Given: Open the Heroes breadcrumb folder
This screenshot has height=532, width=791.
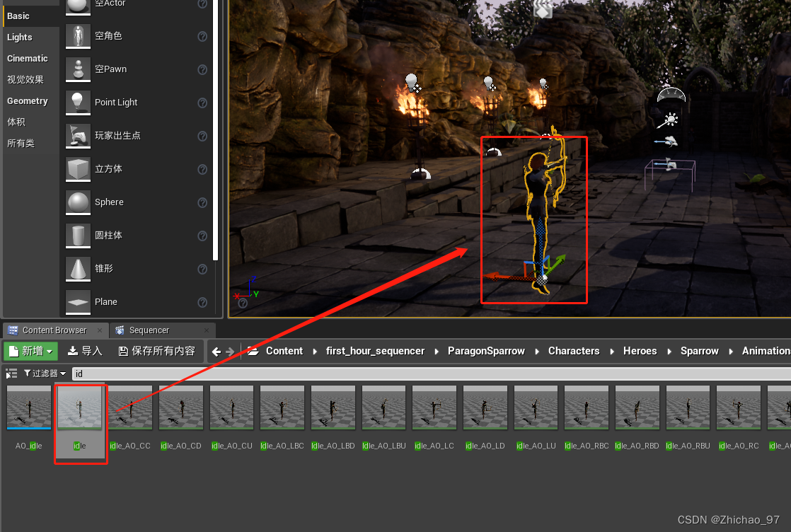Looking at the screenshot, I should 640,351.
